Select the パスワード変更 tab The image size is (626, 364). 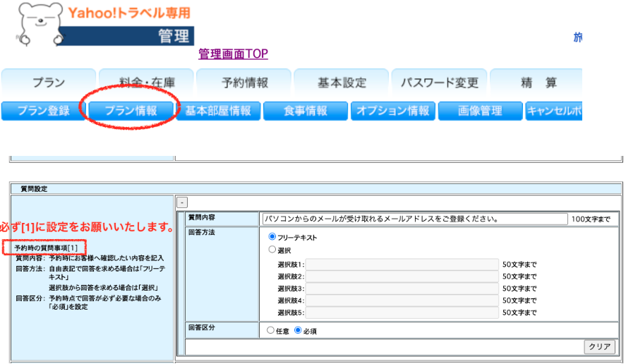[x=439, y=83]
